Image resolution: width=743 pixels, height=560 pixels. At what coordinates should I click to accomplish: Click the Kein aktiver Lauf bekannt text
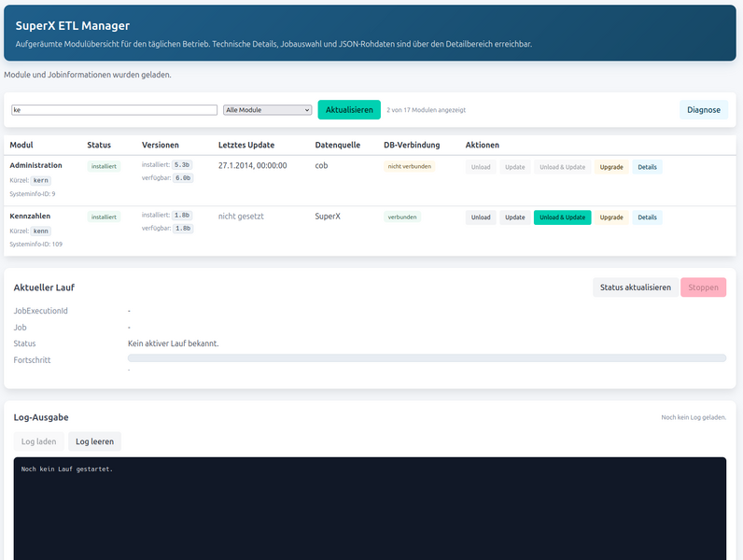(174, 343)
